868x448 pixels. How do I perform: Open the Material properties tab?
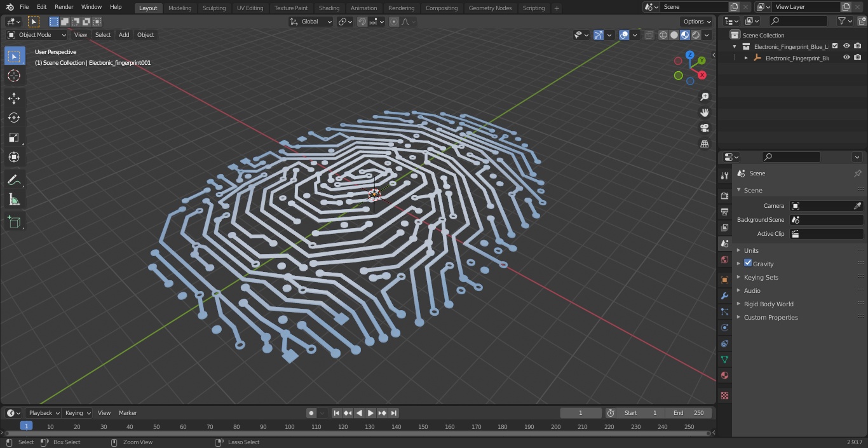click(x=724, y=375)
